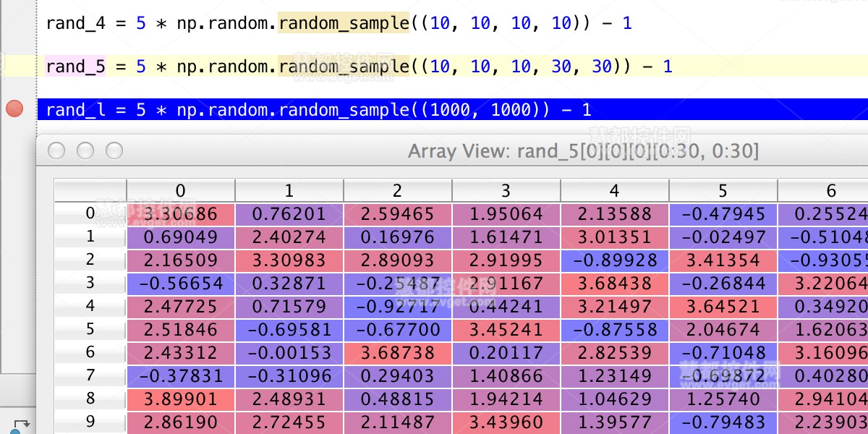
Task: Click cell with value -0.47945
Action: point(723,214)
